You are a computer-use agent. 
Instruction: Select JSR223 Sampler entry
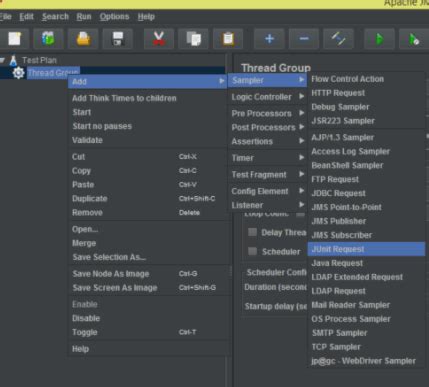point(366,121)
